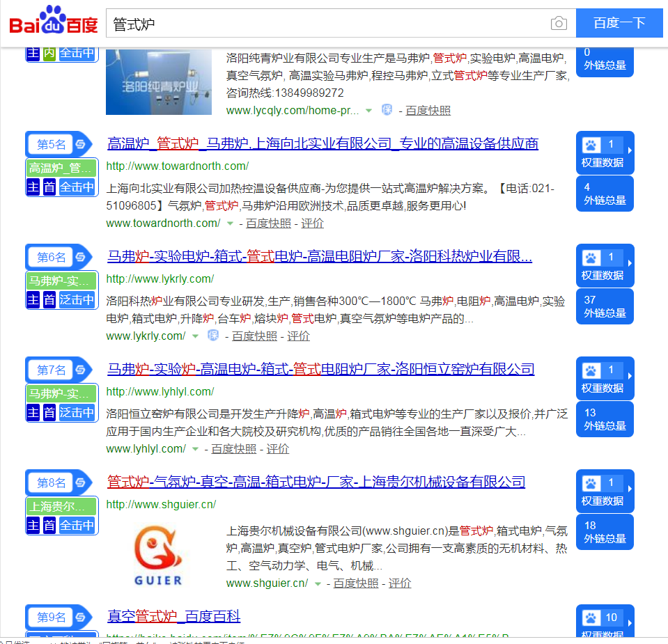Click 37 外链总量 box
This screenshot has width=668, height=644.
[x=605, y=306]
